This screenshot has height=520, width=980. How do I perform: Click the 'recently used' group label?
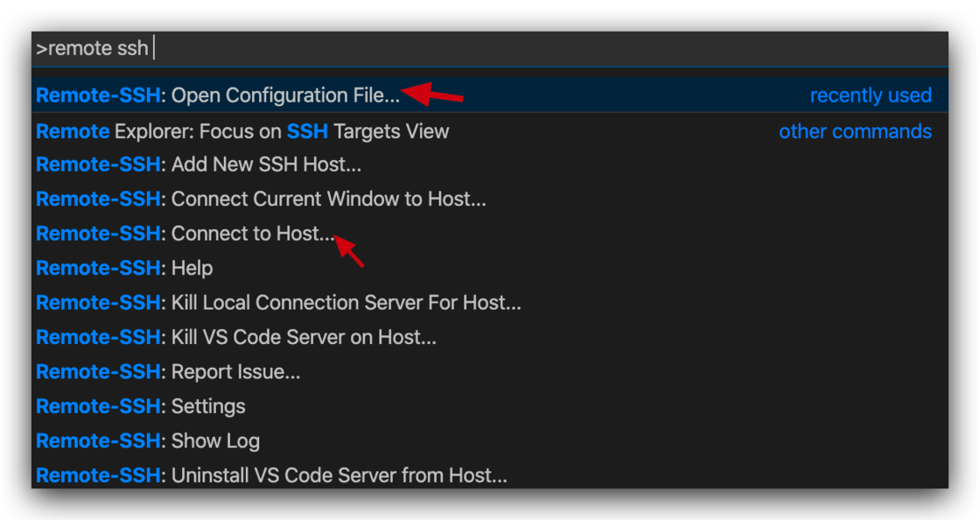tap(870, 95)
